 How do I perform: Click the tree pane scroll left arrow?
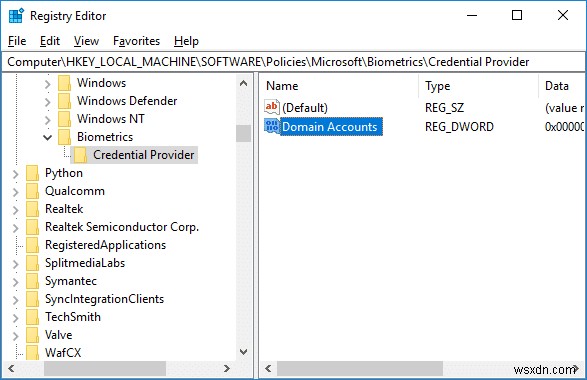click(x=11, y=368)
